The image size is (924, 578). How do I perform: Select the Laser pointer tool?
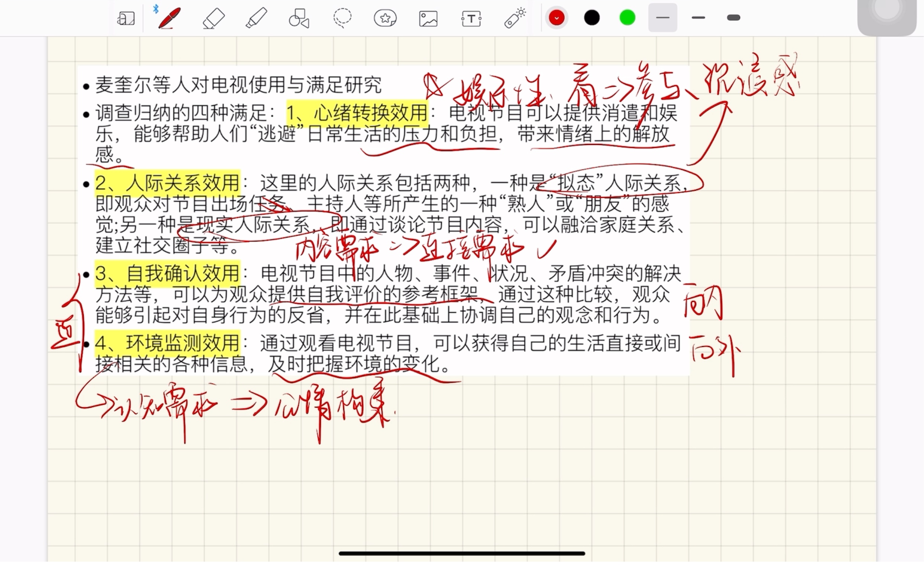click(x=515, y=18)
